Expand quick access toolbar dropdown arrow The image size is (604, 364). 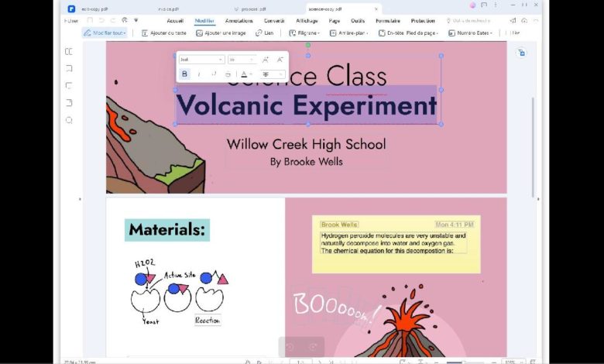pos(136,20)
